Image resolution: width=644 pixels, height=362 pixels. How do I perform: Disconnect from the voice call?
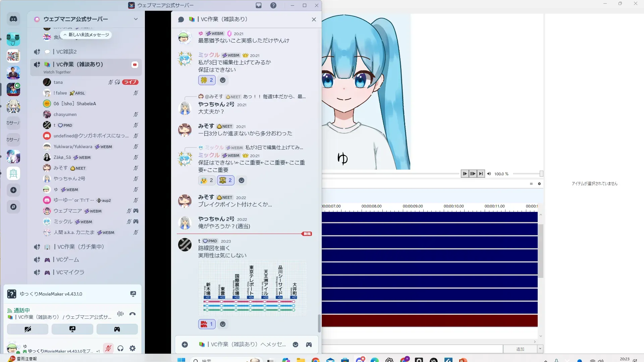pyautogui.click(x=132, y=314)
